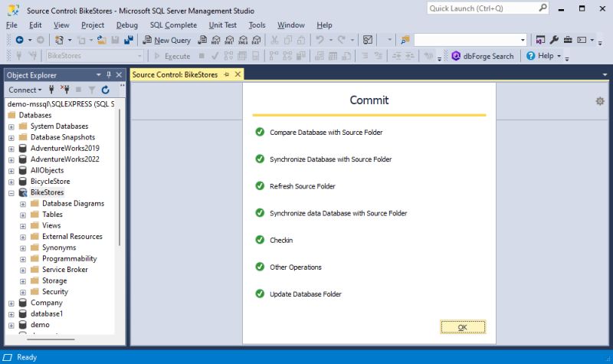Close the Object Explorer panel

tap(119, 74)
